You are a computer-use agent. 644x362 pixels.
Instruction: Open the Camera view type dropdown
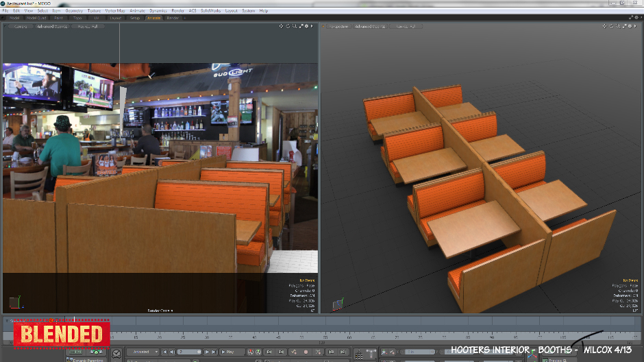[19, 26]
